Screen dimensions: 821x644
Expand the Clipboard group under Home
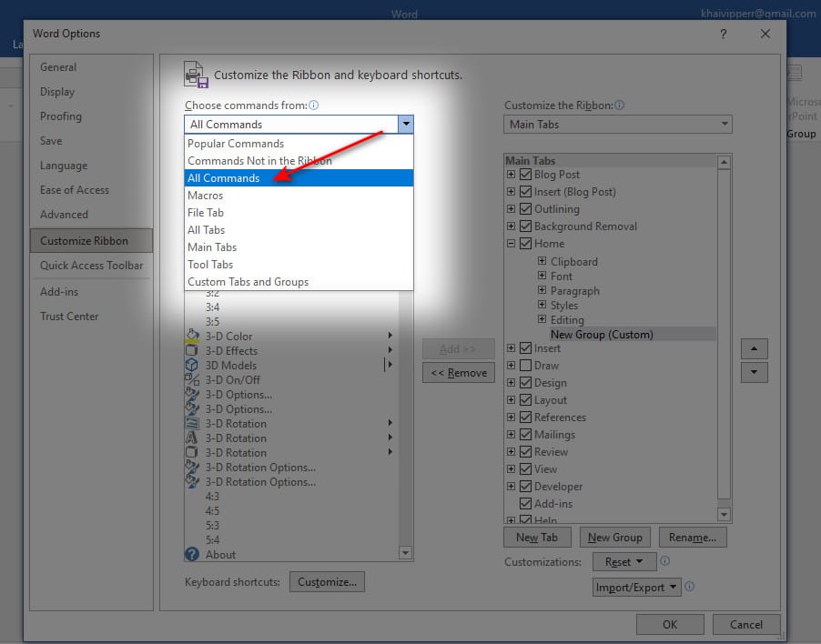click(542, 262)
